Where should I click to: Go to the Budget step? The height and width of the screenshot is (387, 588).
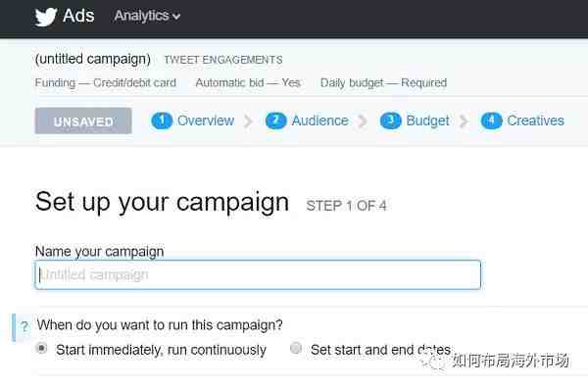click(x=428, y=121)
